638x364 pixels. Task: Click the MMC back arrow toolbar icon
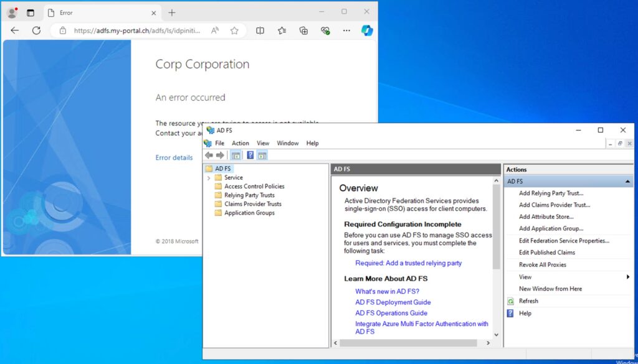pyautogui.click(x=209, y=156)
